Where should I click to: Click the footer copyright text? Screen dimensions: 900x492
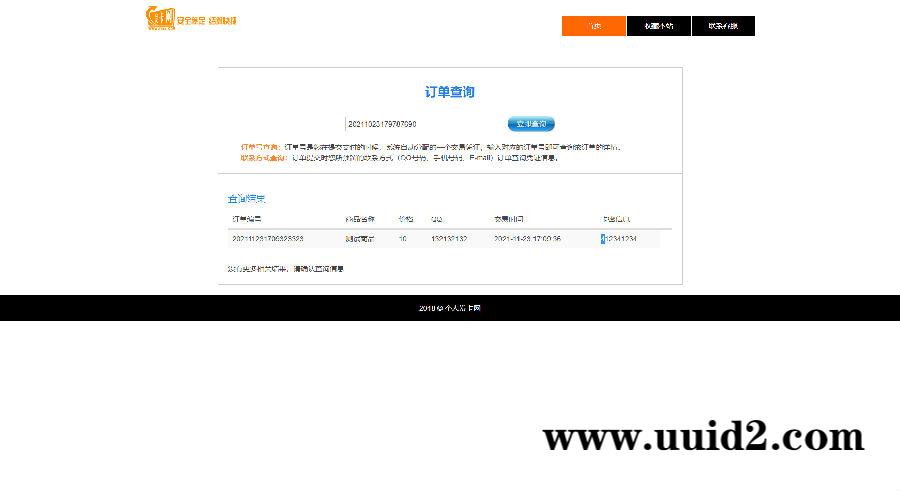(449, 308)
